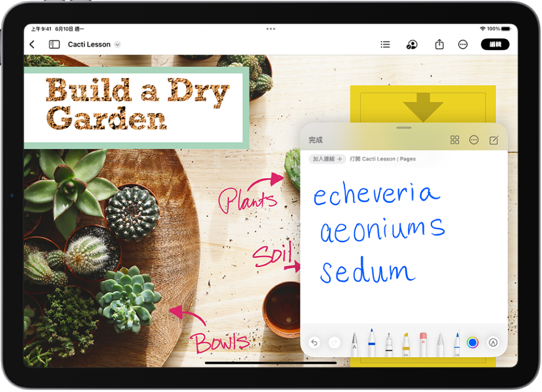Open the toolbar more options ellipsis
Screen dimensions: 542x392
click(x=462, y=44)
